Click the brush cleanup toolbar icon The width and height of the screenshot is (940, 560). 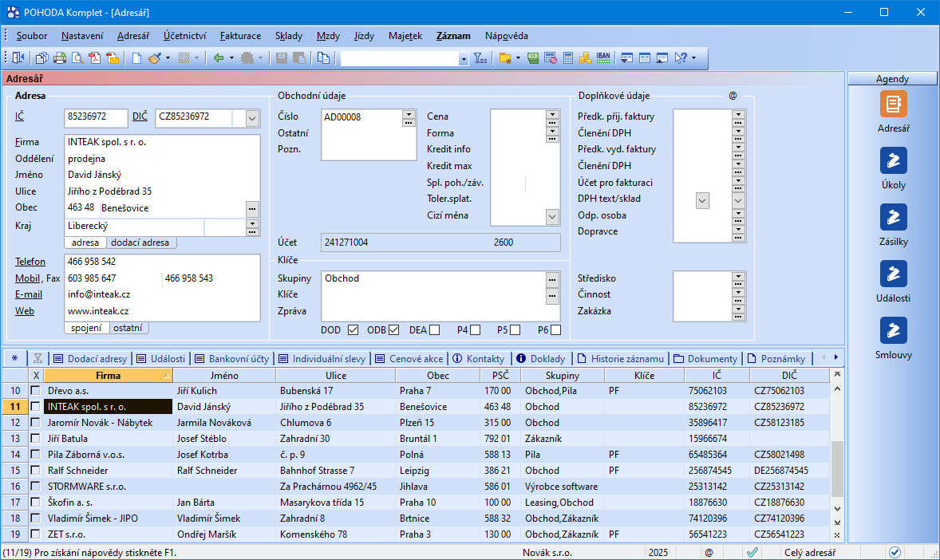tap(155, 58)
